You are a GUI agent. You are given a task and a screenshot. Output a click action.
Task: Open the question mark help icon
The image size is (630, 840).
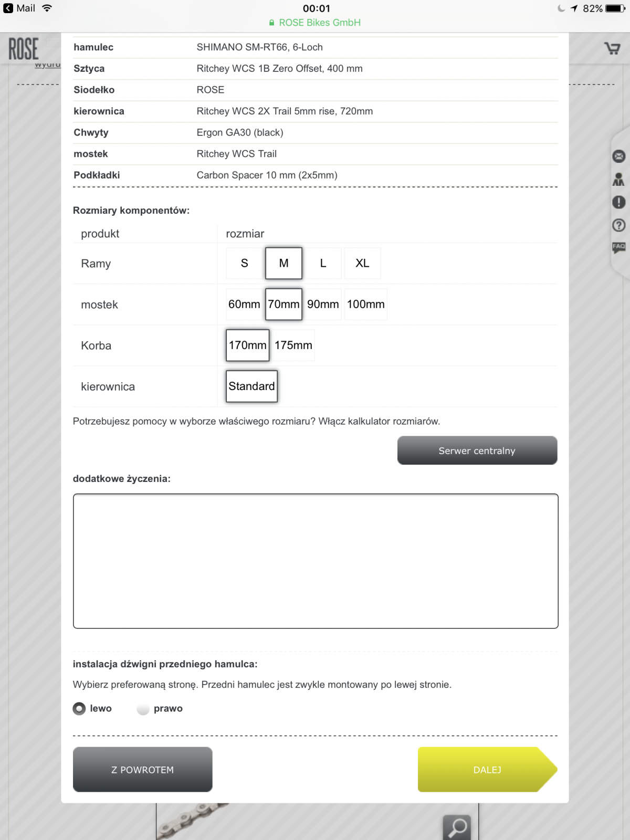(x=618, y=225)
